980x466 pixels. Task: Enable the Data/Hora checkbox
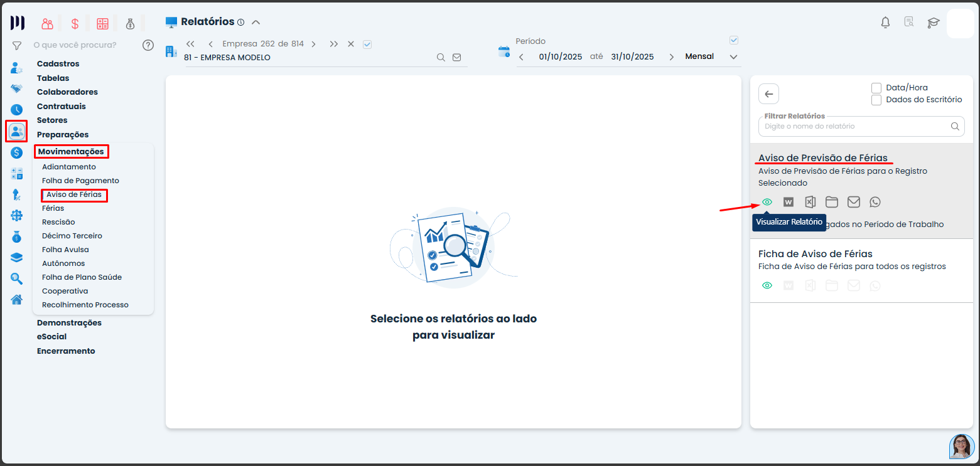[876, 88]
